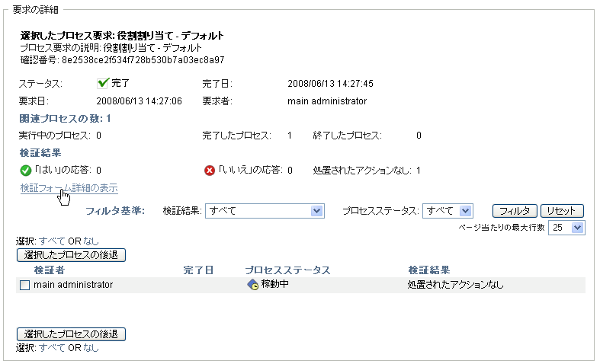Image resolution: width=600 pixels, height=364 pixels.
Task: Click 選択したプロセスの後退 button below the table
Action: pyautogui.click(x=71, y=334)
